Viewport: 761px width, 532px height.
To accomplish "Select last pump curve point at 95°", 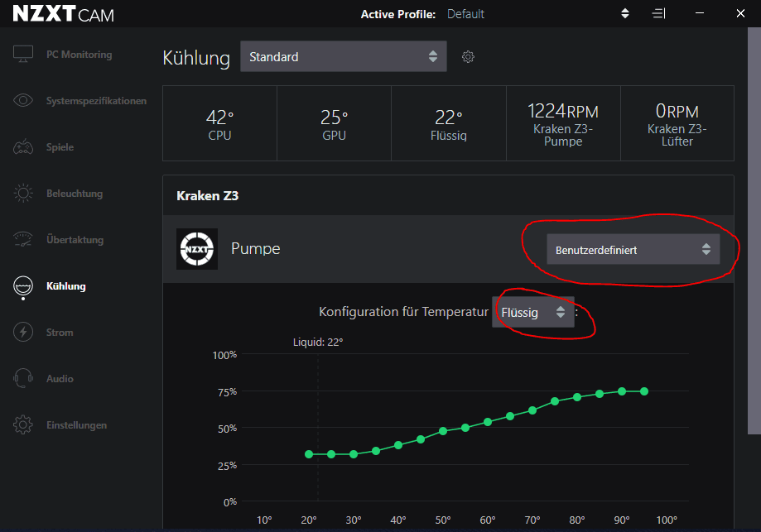I will [x=644, y=391].
